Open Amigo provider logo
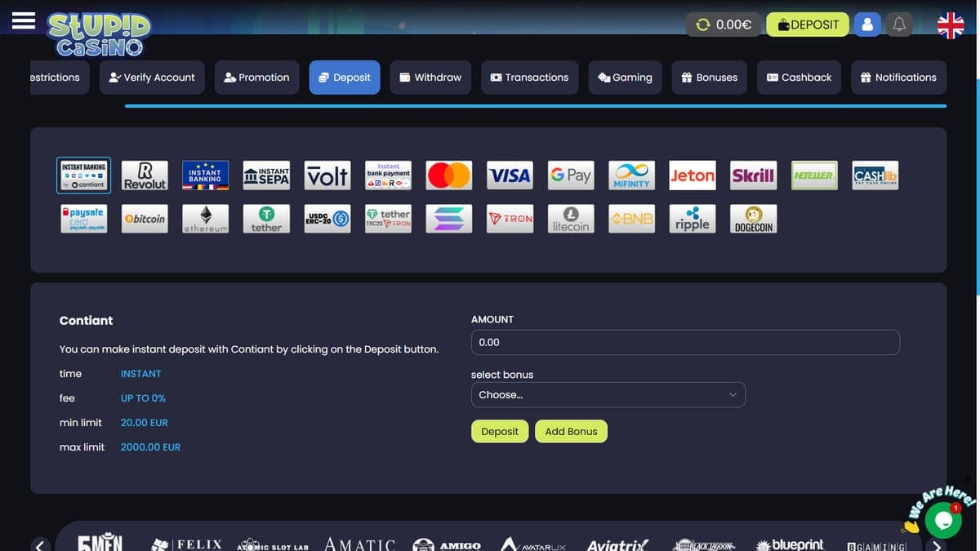The height and width of the screenshot is (551, 980). 447,544
